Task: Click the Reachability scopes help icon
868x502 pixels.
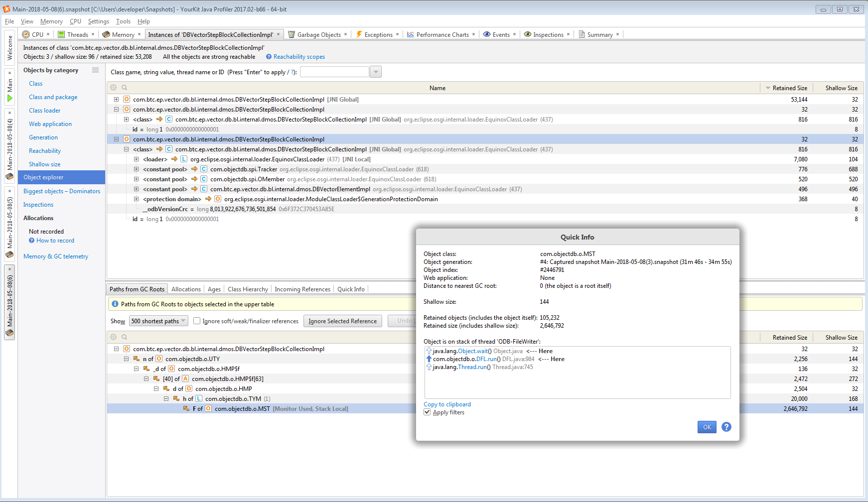Action: [269, 57]
